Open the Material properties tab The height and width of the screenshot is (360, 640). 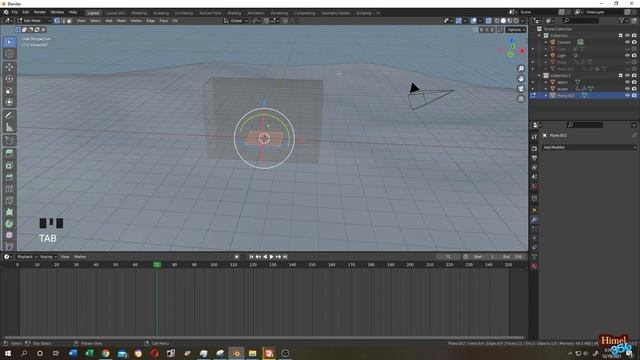[534, 266]
